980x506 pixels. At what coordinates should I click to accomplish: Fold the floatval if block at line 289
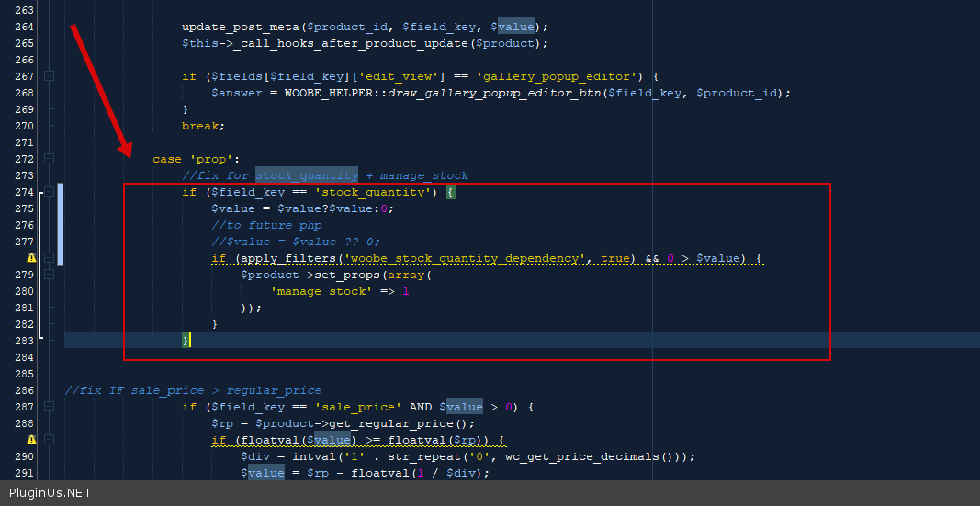pyautogui.click(x=50, y=440)
